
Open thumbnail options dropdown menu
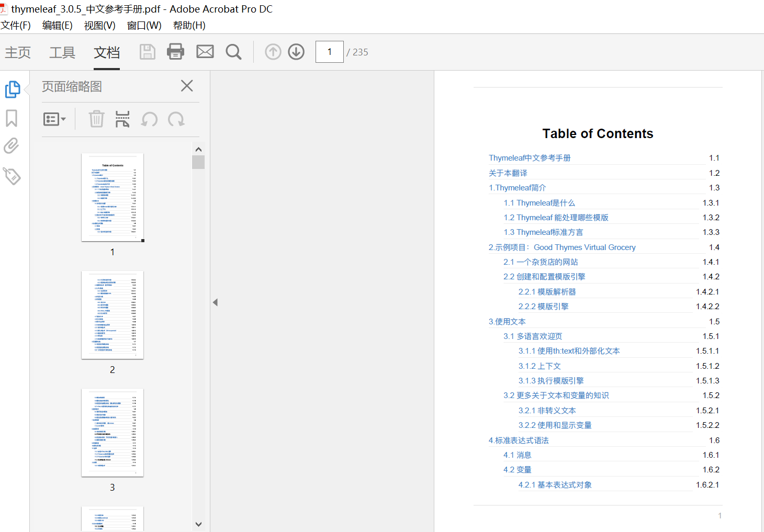click(x=54, y=119)
